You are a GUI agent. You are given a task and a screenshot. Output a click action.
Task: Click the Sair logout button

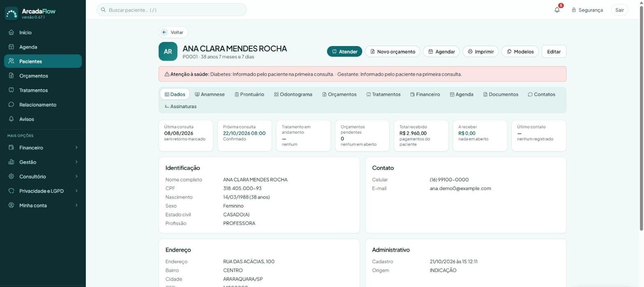619,10
